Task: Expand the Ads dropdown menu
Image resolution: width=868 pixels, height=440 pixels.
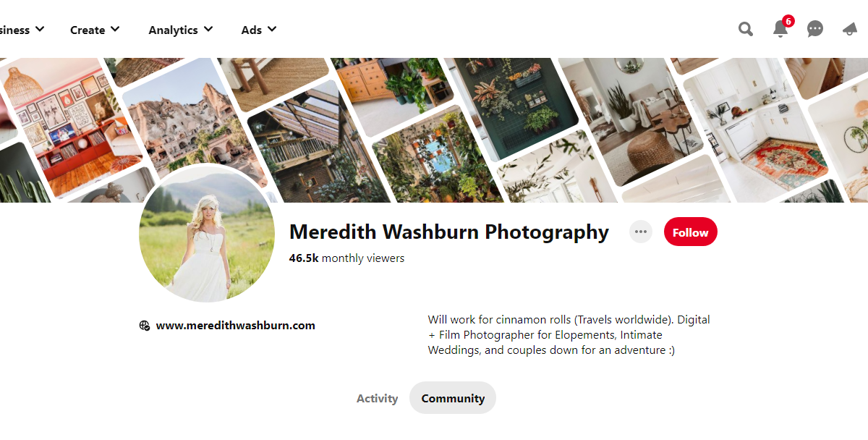Action: 259,30
